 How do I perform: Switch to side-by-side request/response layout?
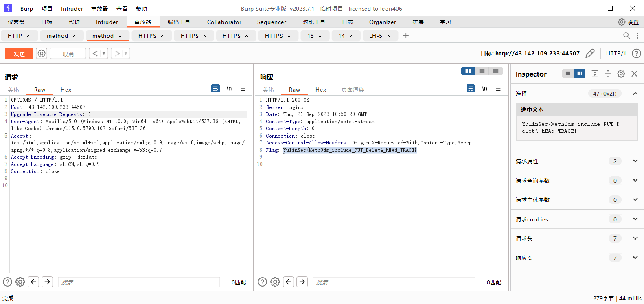point(468,71)
